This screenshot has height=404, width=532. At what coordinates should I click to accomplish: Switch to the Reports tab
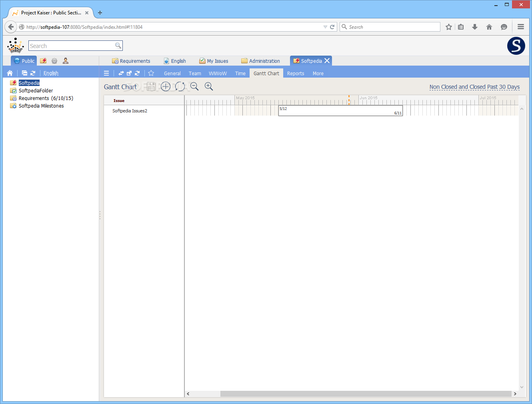pyautogui.click(x=296, y=73)
